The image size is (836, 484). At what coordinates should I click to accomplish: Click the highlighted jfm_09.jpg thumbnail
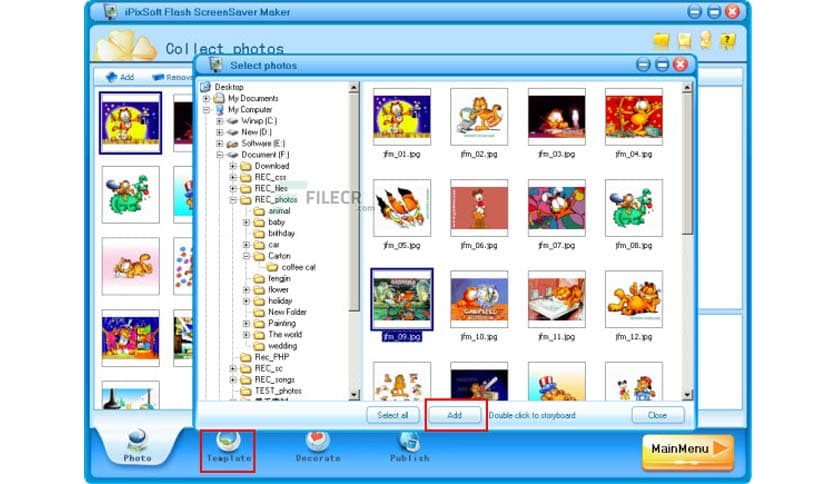[x=402, y=299]
